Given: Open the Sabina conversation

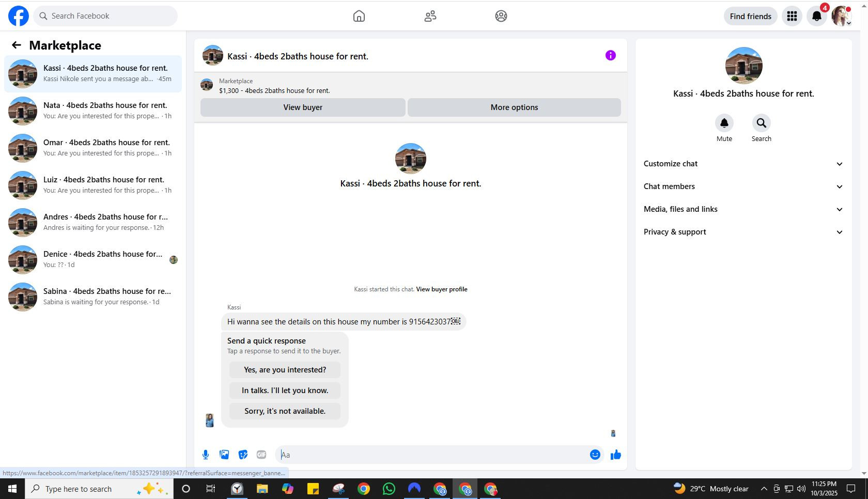Looking at the screenshot, I should [x=93, y=297].
